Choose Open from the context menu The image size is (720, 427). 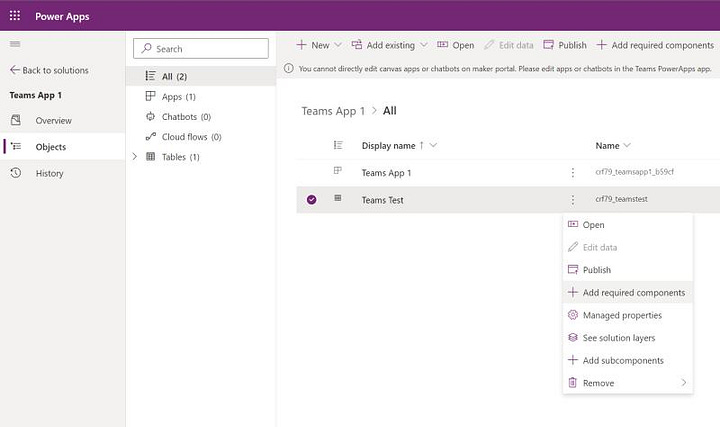pyautogui.click(x=628, y=225)
